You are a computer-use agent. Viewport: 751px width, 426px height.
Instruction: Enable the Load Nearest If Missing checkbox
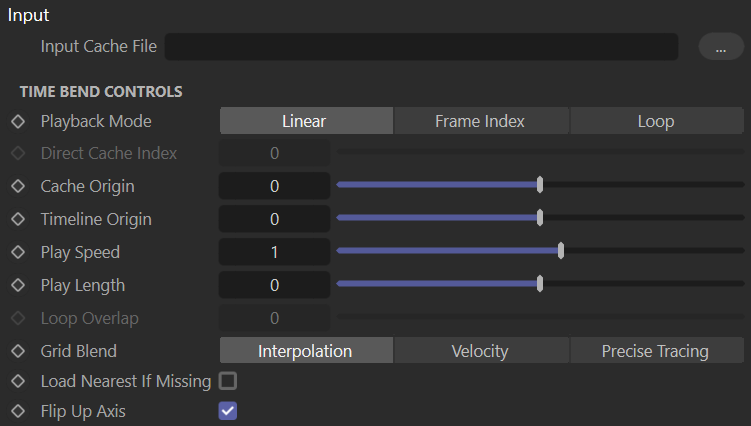point(228,381)
